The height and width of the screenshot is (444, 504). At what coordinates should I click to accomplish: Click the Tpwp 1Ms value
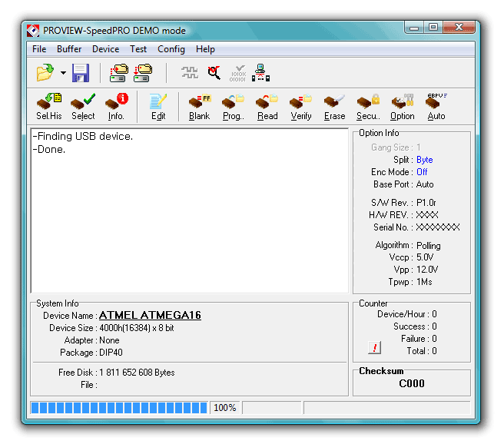(x=424, y=282)
